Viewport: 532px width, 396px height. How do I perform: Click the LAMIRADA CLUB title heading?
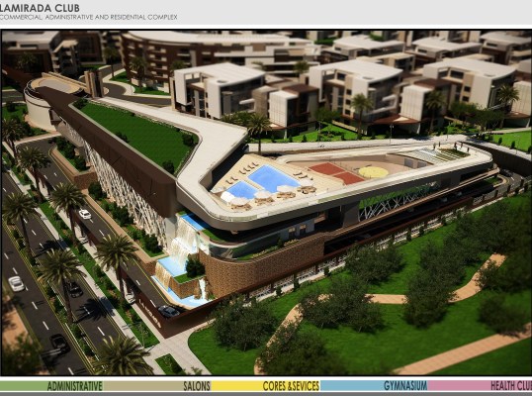(x=40, y=7)
